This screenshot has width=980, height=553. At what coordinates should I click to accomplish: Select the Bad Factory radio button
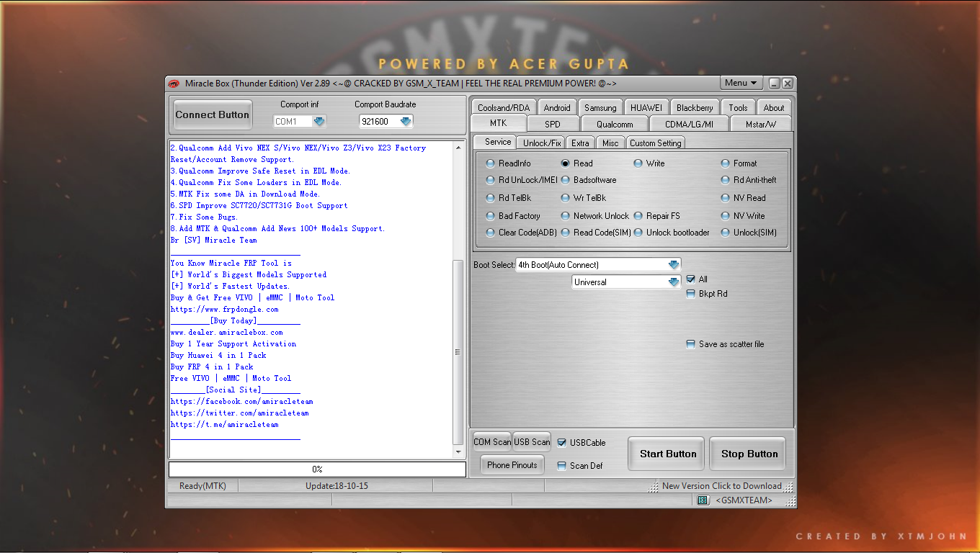point(491,216)
